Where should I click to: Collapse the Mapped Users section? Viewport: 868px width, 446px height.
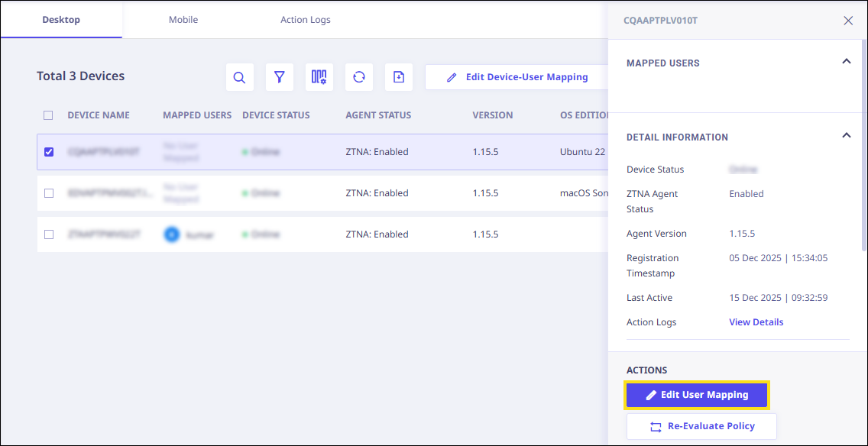pos(846,61)
